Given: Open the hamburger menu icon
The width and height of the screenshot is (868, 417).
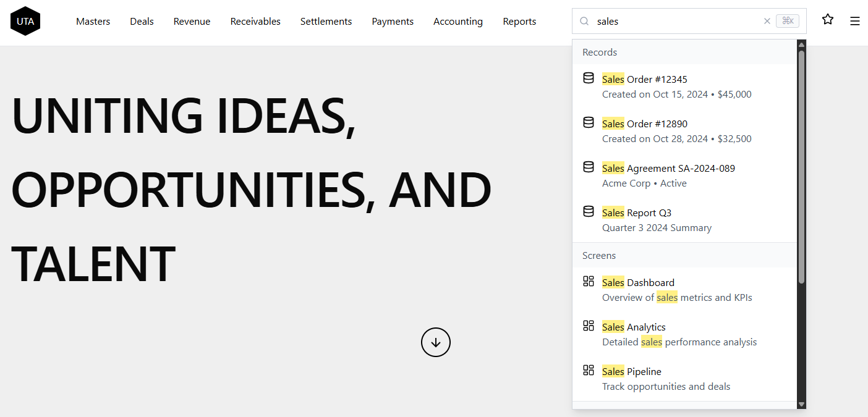Looking at the screenshot, I should tap(855, 20).
